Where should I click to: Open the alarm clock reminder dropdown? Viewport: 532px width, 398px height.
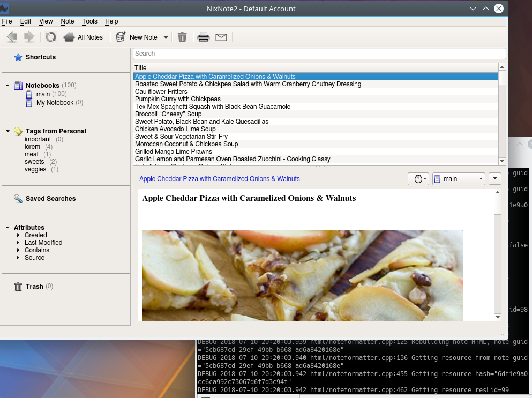(x=418, y=179)
